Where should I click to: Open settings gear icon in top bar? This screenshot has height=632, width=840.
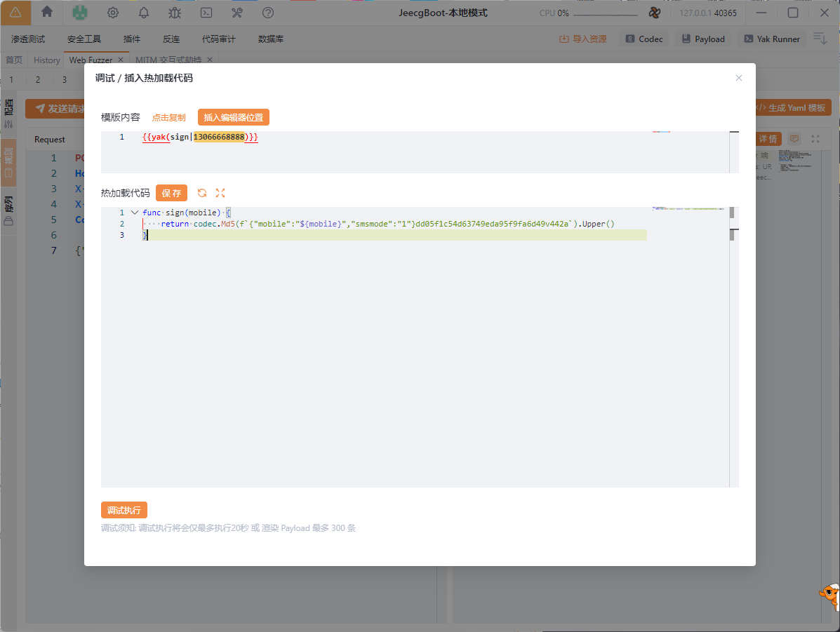[x=112, y=13]
